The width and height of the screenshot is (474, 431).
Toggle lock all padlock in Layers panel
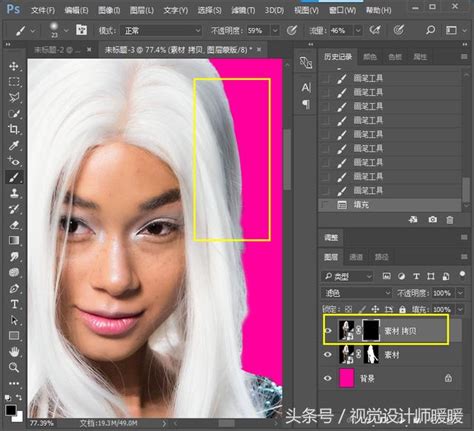[x=402, y=309]
